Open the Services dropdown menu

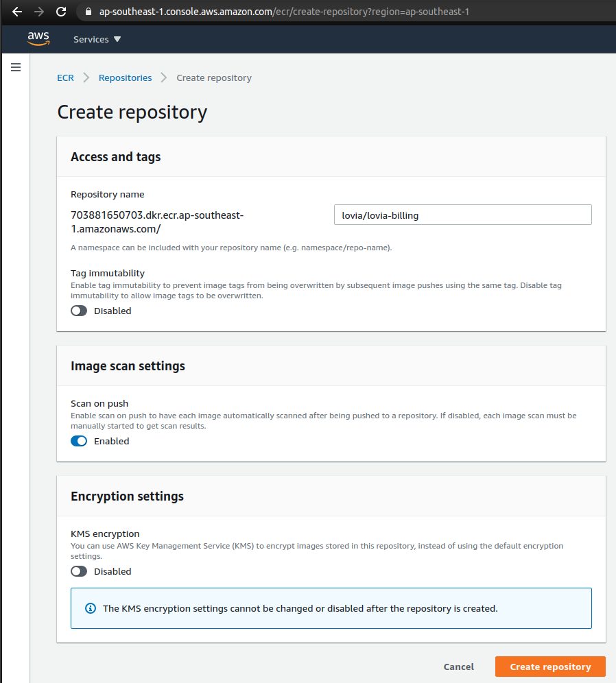(97, 39)
